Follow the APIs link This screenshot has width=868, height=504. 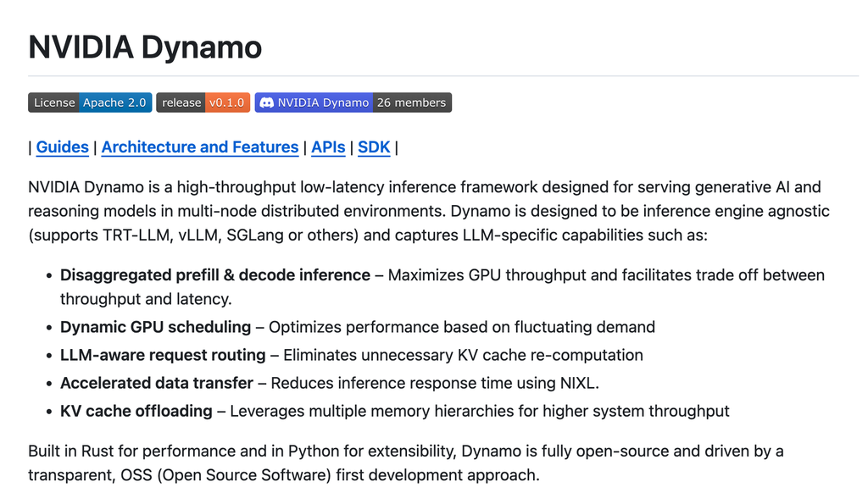tap(328, 147)
